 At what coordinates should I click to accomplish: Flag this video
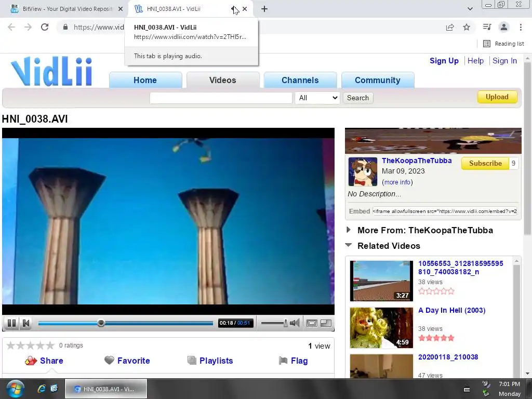tap(293, 361)
